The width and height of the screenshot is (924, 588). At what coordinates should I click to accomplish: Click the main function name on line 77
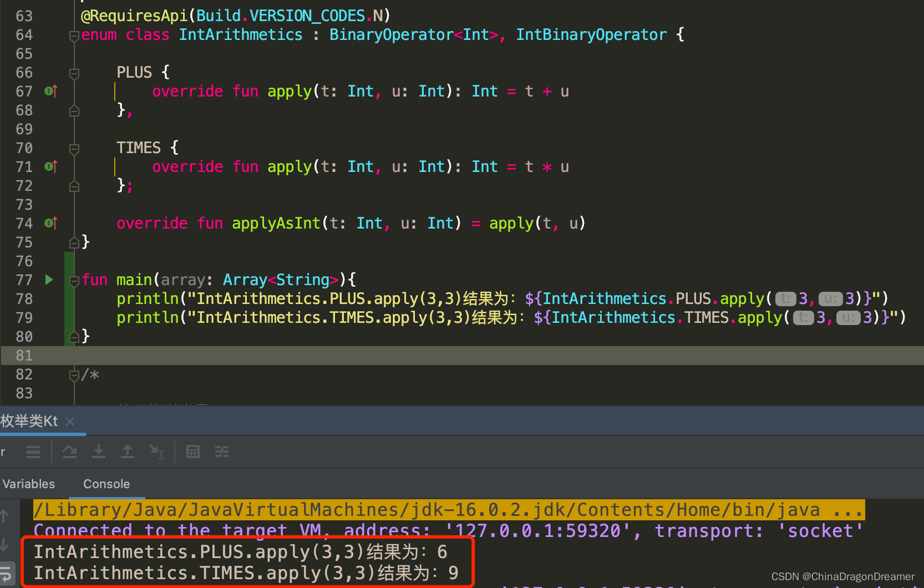point(134,280)
